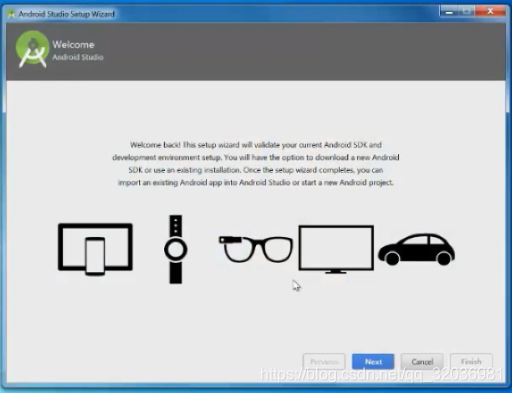Select the phone and tablet device icon

pyautogui.click(x=95, y=249)
